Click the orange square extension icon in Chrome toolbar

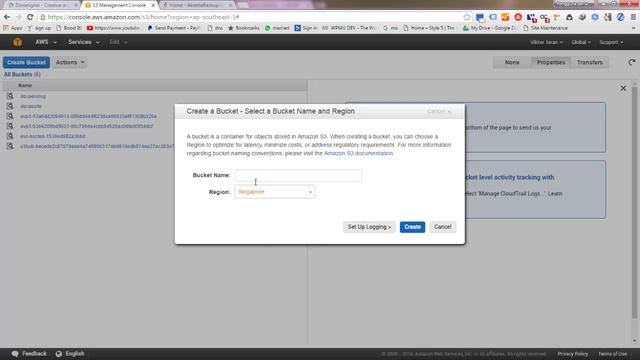click(x=505, y=17)
